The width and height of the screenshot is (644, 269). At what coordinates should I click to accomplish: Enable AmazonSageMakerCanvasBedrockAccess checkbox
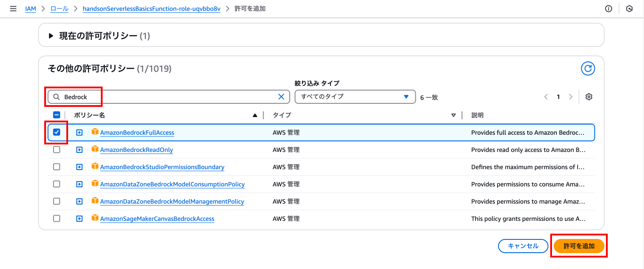point(57,219)
